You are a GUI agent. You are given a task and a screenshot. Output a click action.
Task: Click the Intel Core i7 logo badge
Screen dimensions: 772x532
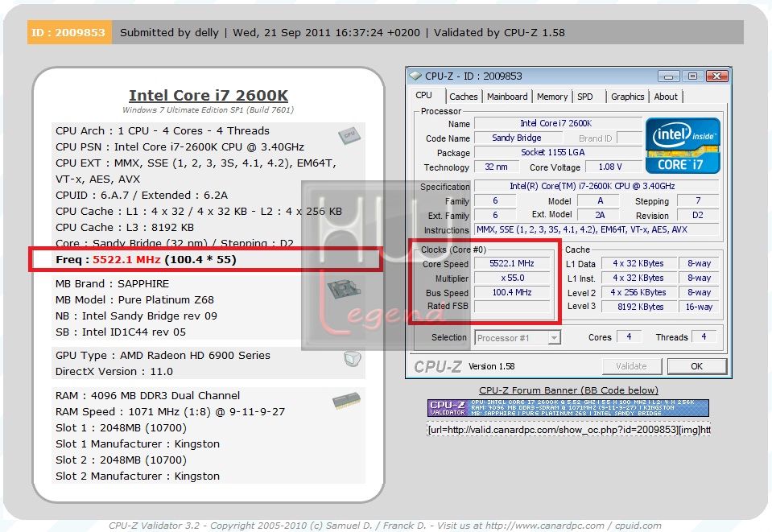tap(683, 146)
